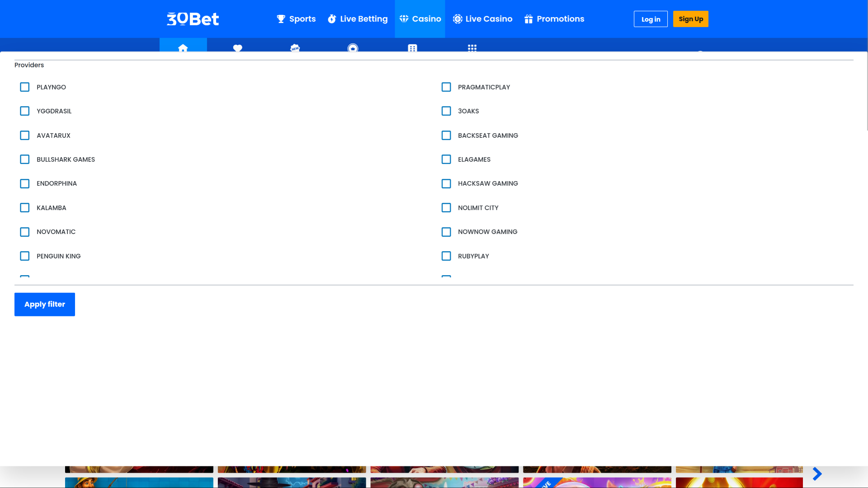Click the Sports trophy icon

point(281,19)
